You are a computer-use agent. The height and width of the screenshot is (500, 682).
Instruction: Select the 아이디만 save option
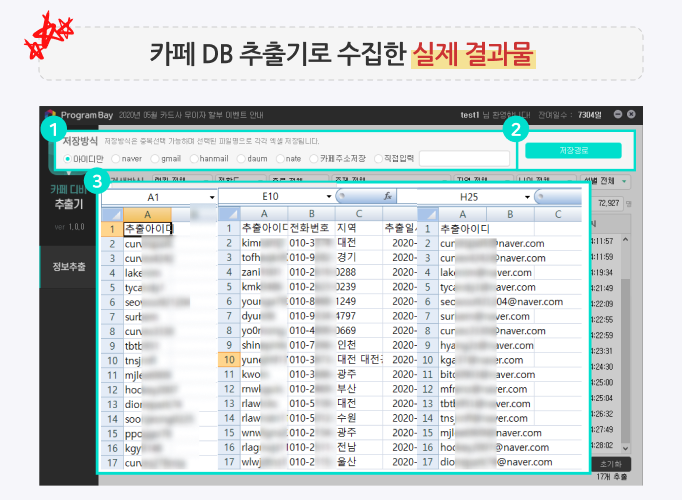67,158
